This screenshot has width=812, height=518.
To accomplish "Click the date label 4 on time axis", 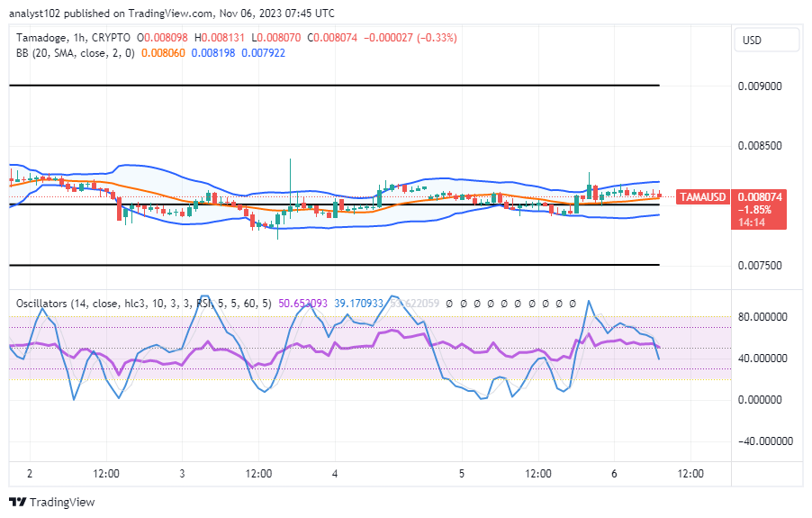I will point(335,474).
